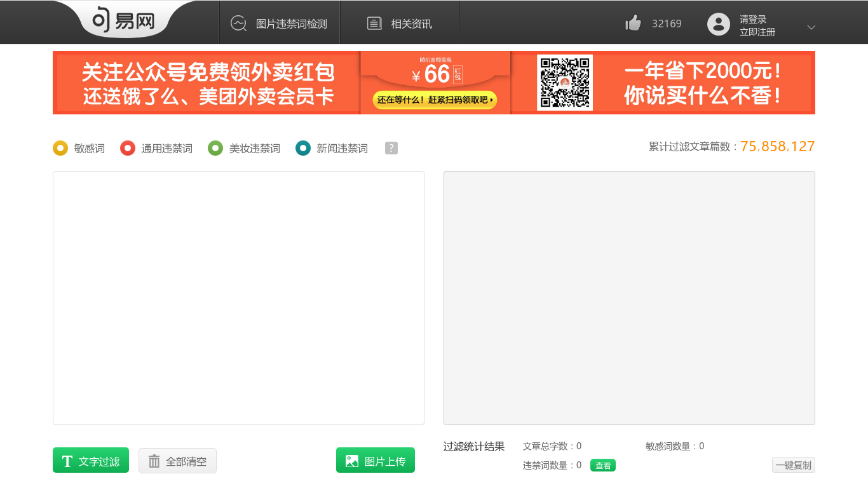
Task: Click the 图片上传 upload button
Action: coord(376,461)
